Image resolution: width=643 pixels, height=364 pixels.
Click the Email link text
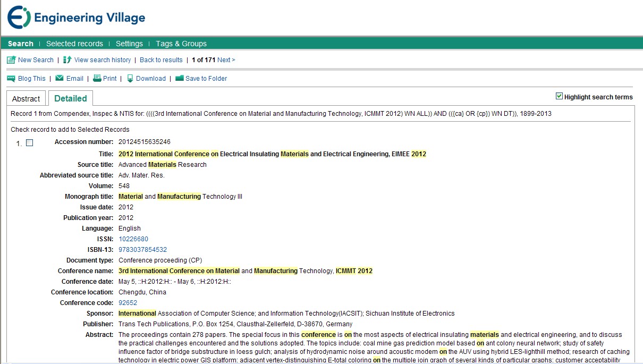point(75,79)
